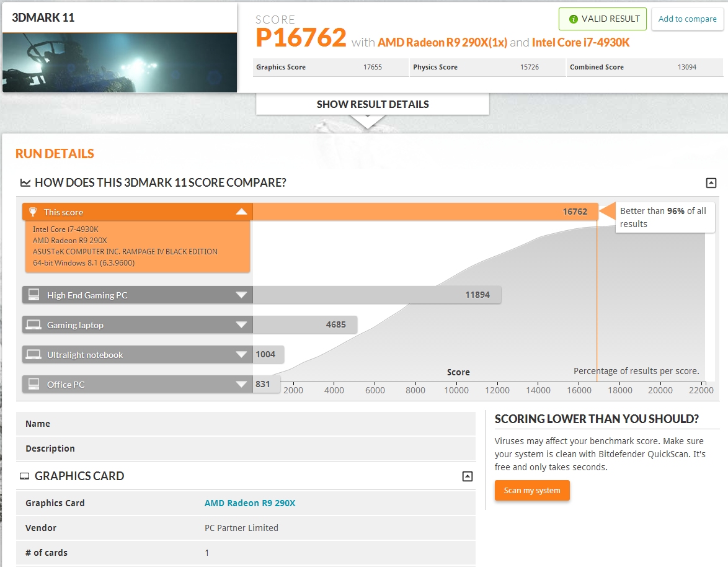Collapse the Graphics Card section
Screen dimensions: 728x567
468,476
